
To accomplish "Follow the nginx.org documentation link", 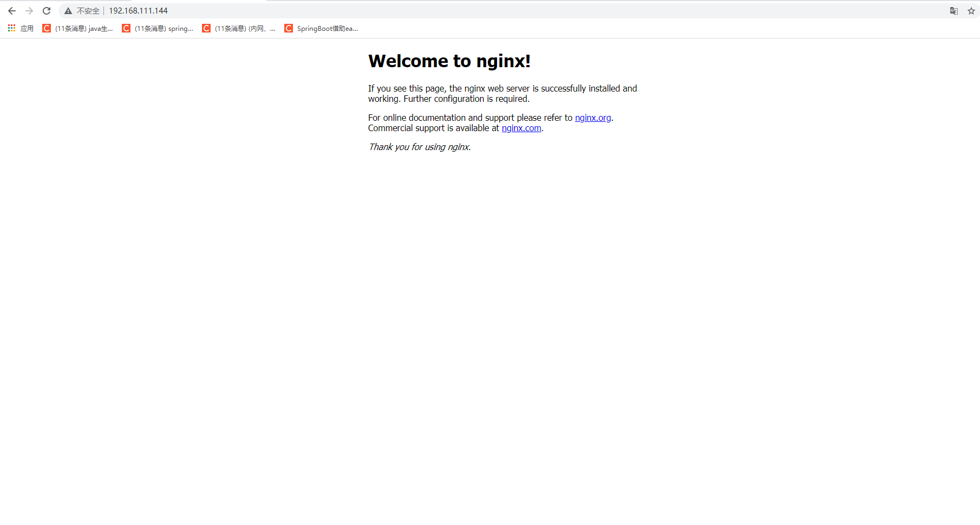I will (x=593, y=118).
